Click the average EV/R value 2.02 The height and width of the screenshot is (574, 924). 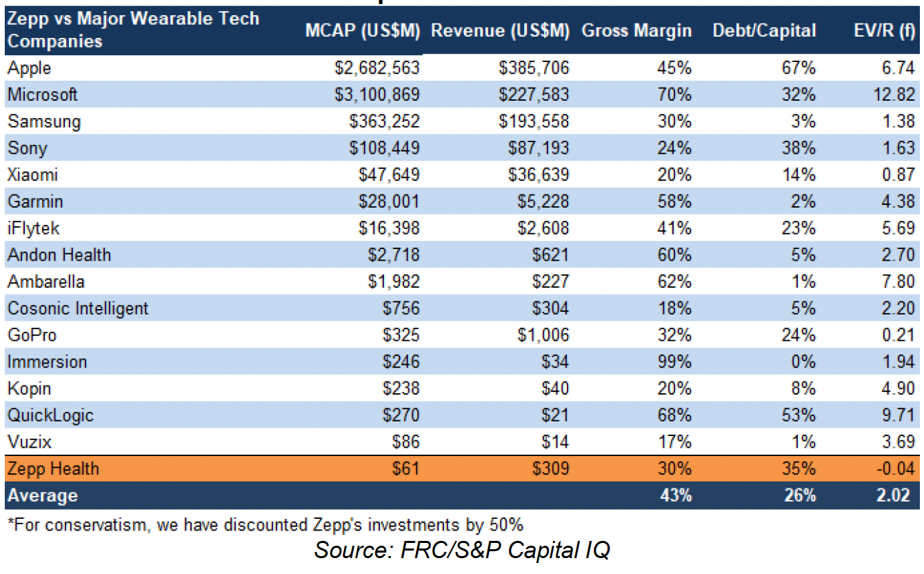894,495
